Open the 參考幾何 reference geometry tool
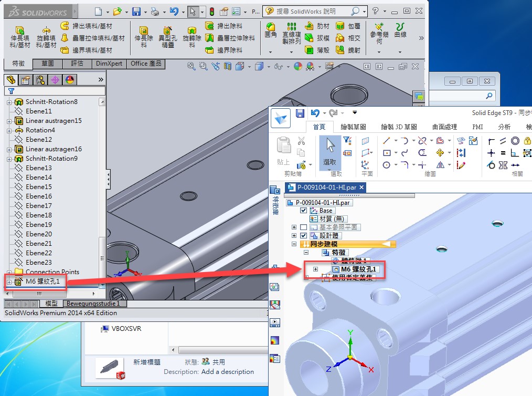Viewport: 532px width, 396px height. click(x=379, y=34)
